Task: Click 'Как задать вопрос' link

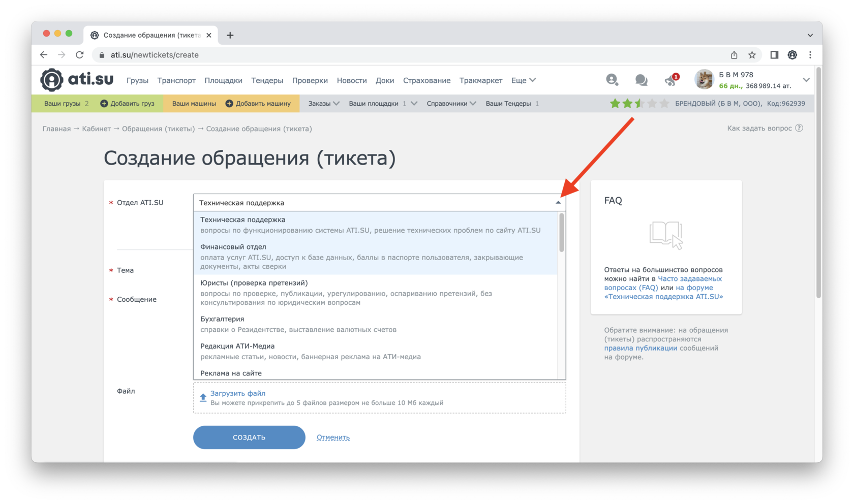Action: [759, 128]
